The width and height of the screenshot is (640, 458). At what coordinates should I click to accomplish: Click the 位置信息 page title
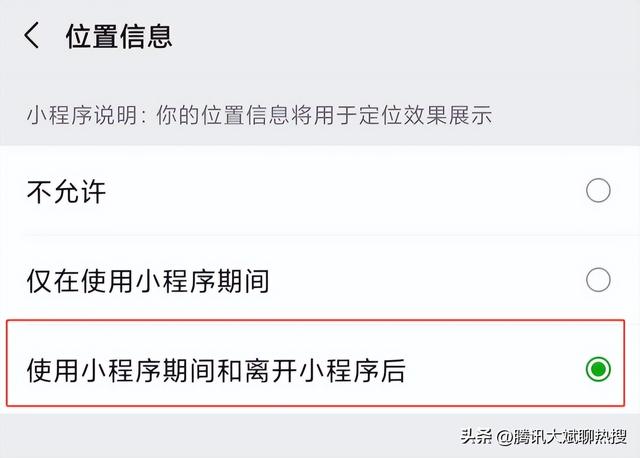point(119,37)
